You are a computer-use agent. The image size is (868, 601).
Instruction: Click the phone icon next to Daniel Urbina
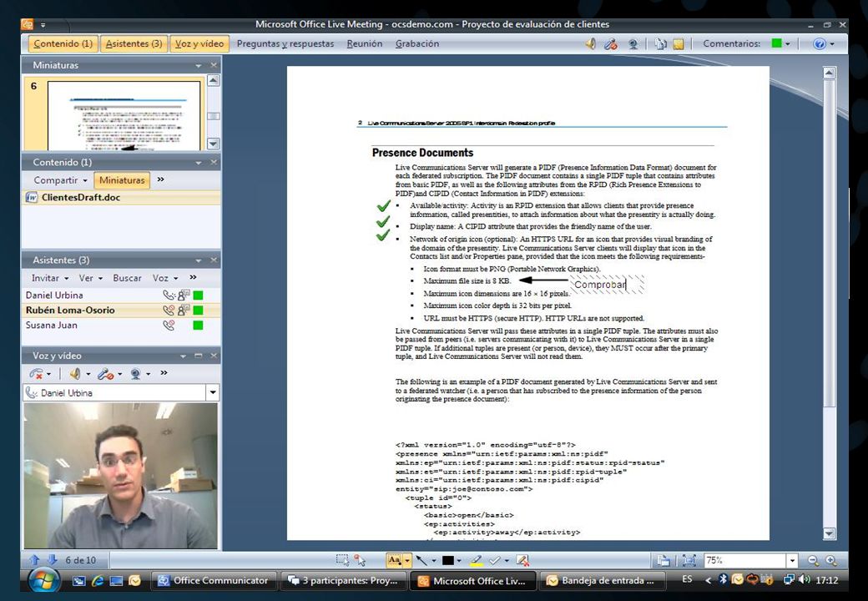[169, 295]
